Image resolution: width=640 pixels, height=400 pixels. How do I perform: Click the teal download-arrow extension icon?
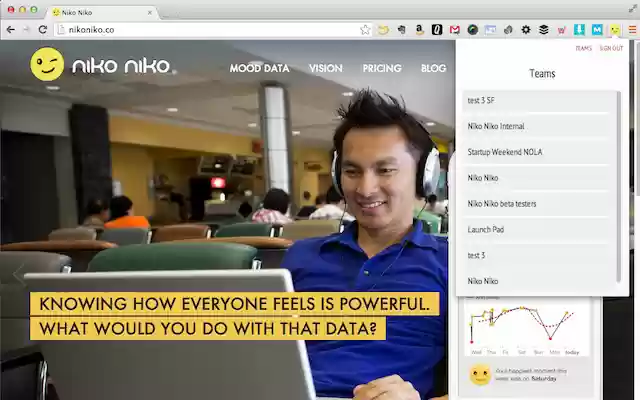(579, 29)
